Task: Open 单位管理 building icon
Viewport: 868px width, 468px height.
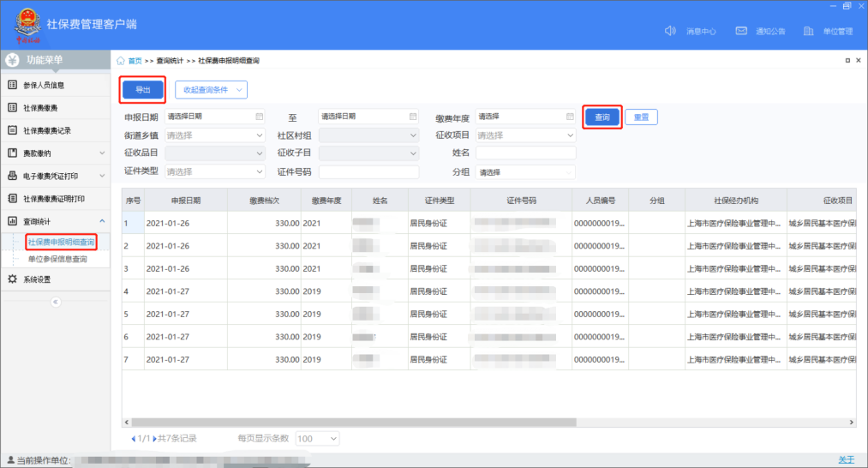Action: pyautogui.click(x=808, y=31)
